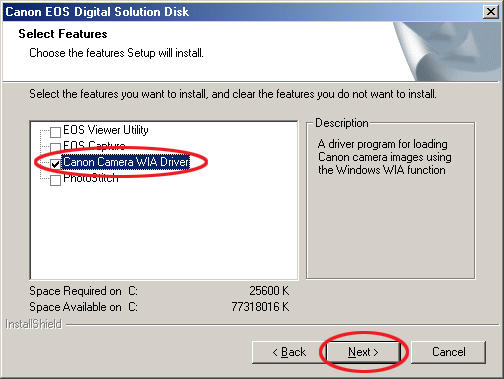This screenshot has height=379, width=504.
Task: Cancel the installation setup
Action: pos(448,352)
